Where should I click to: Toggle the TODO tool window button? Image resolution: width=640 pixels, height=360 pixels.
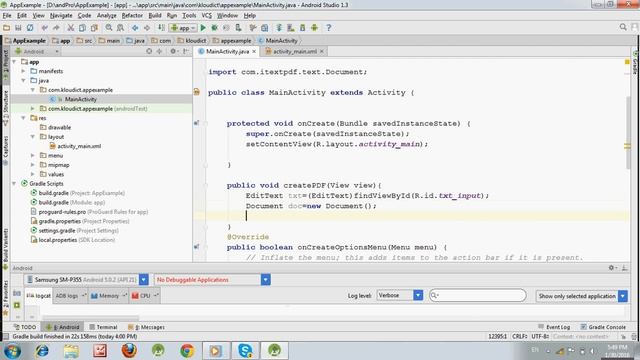point(24,327)
